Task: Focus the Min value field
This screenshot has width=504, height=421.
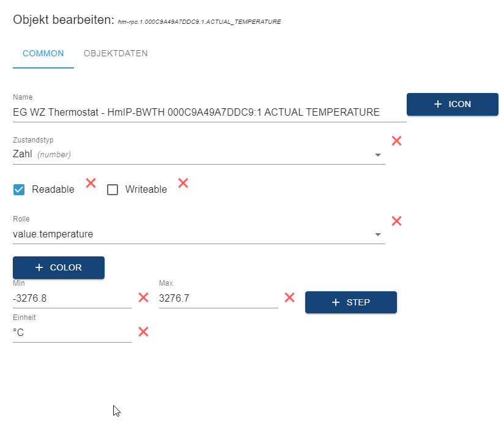Action: point(72,299)
